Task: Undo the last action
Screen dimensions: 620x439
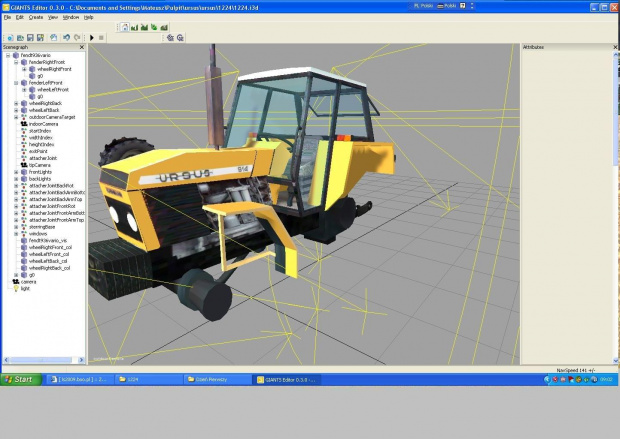Action: [66, 38]
